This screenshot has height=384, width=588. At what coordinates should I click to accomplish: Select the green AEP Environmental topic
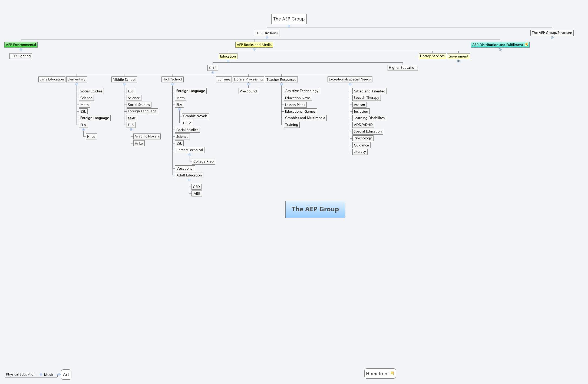click(x=21, y=45)
